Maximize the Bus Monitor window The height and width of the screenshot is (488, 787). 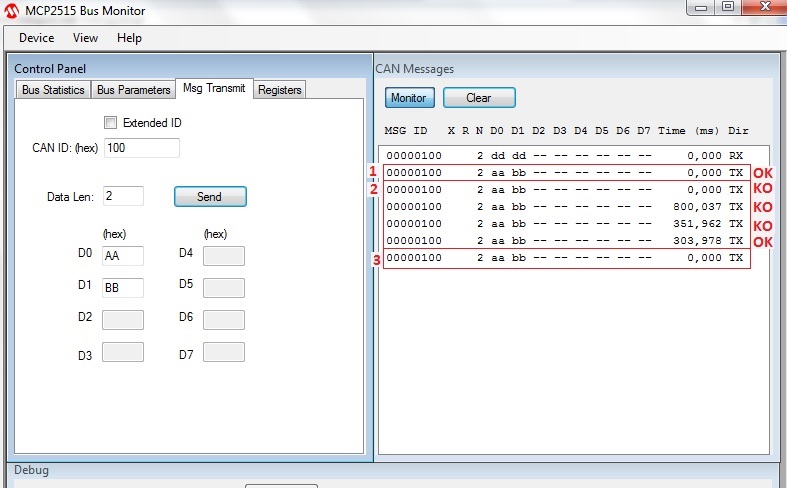[x=728, y=7]
